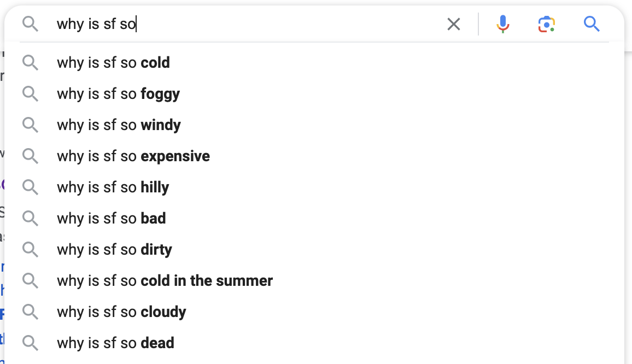
Task: Pick "cold in the summer" suggestion
Action: tap(165, 281)
